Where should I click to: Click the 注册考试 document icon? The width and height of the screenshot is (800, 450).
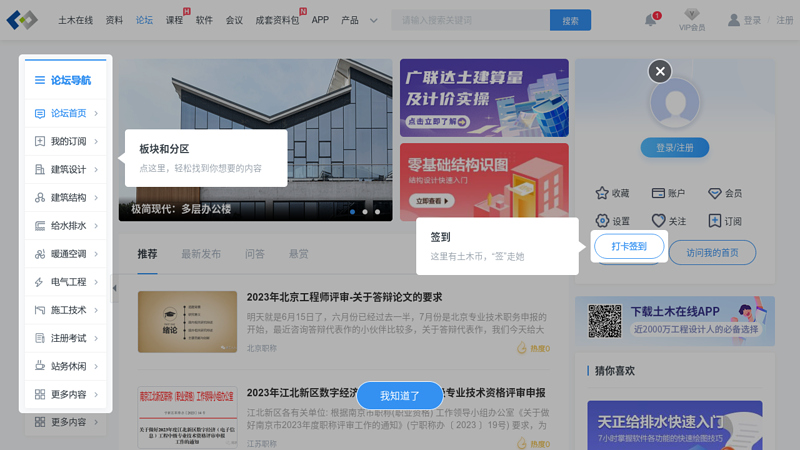(40, 338)
